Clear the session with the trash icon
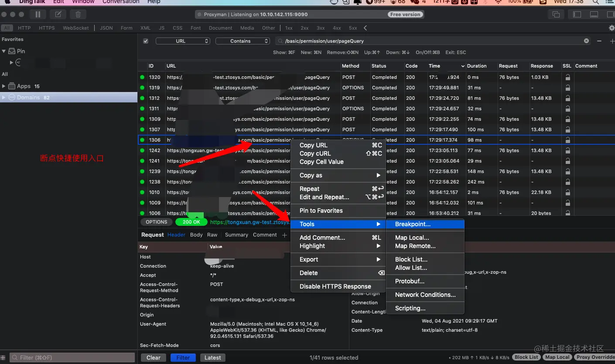The image size is (615, 364). tap(78, 14)
